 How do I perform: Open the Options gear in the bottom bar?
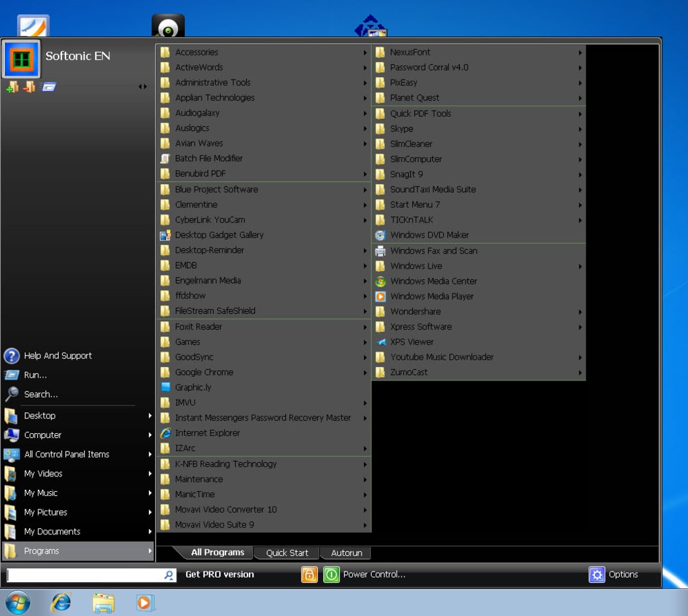[597, 574]
